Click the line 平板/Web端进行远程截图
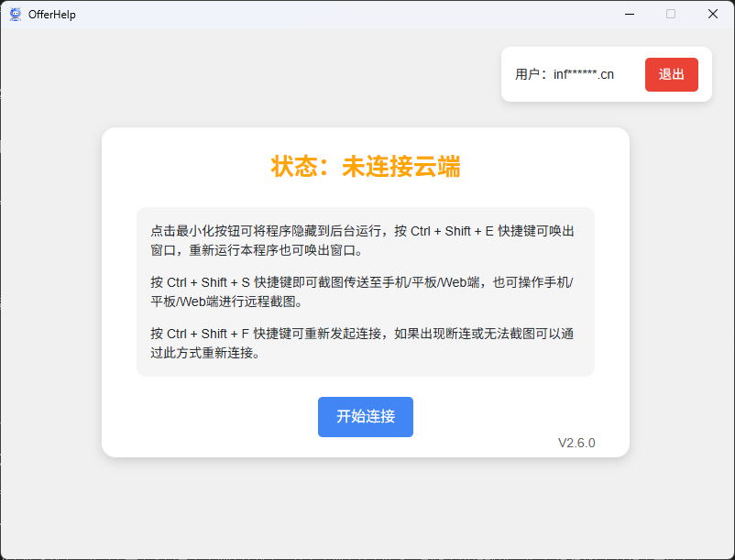This screenshot has width=735, height=560. (x=226, y=301)
